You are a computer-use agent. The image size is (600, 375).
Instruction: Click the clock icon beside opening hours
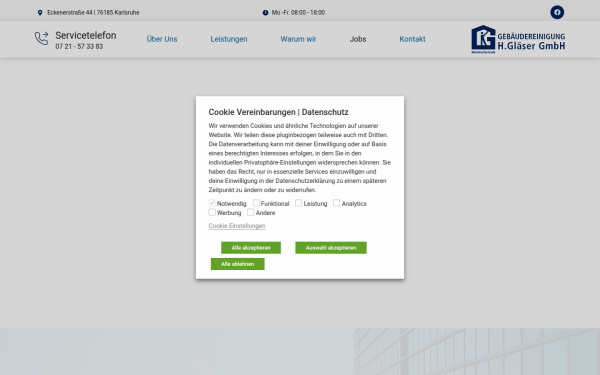click(265, 13)
